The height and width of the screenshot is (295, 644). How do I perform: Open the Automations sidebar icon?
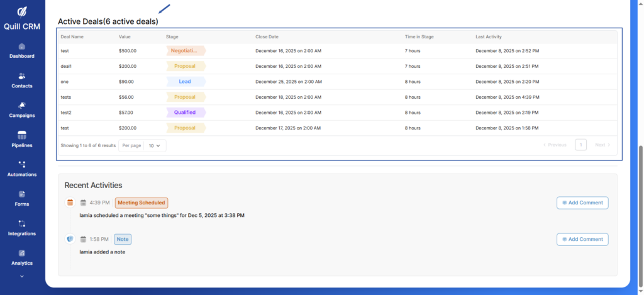point(22,164)
